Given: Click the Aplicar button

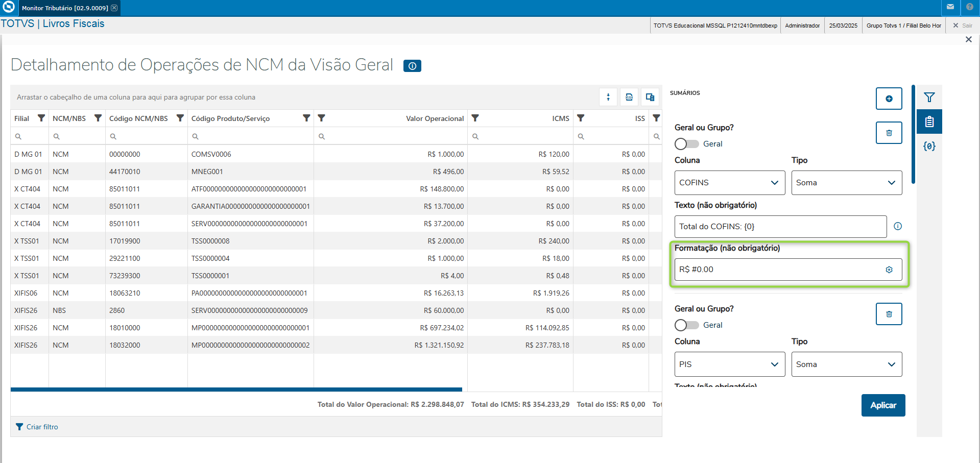Looking at the screenshot, I should [x=883, y=405].
